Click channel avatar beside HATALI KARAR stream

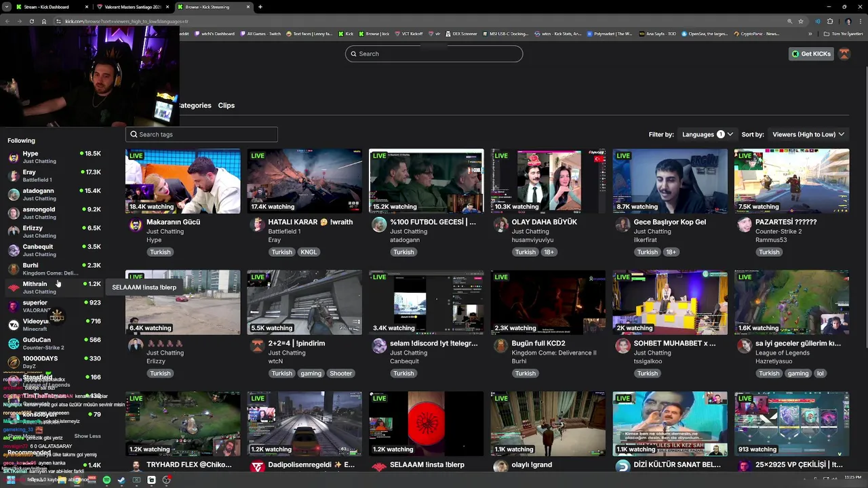tap(257, 226)
